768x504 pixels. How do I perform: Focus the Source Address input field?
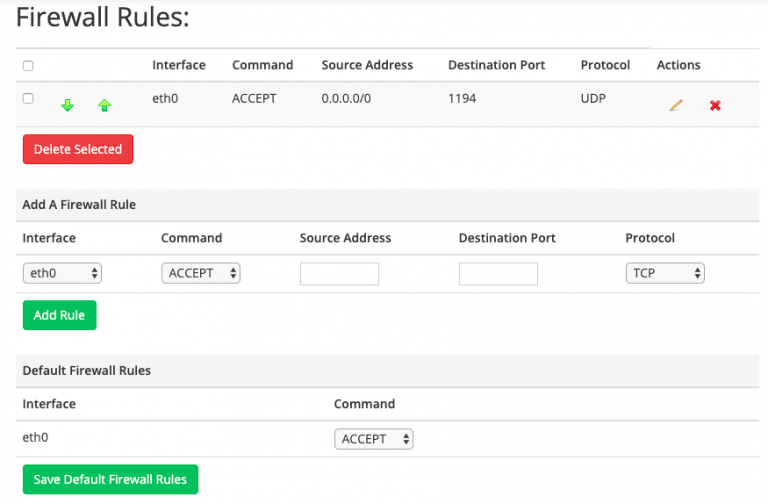click(339, 274)
